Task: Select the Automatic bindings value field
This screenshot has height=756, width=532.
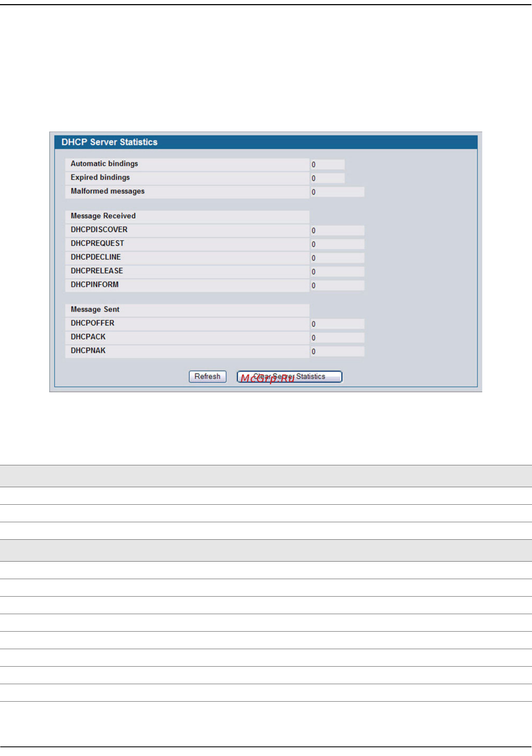Action: (x=327, y=164)
